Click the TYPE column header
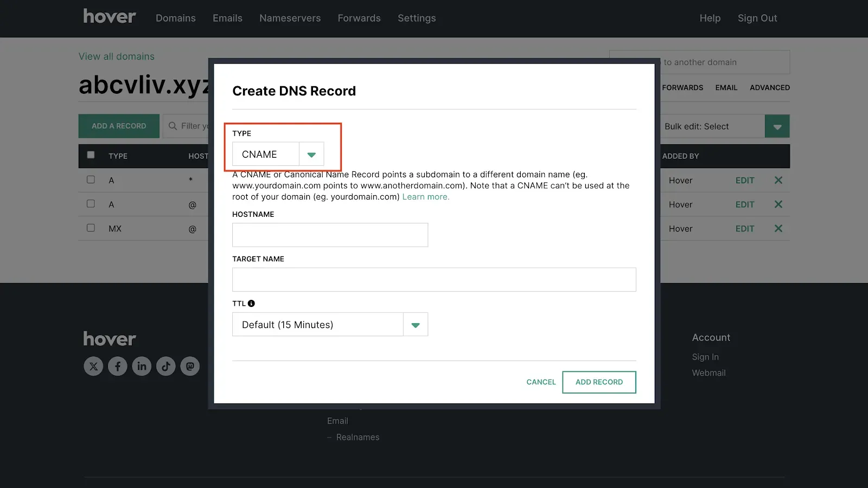The height and width of the screenshot is (488, 868). click(x=118, y=156)
